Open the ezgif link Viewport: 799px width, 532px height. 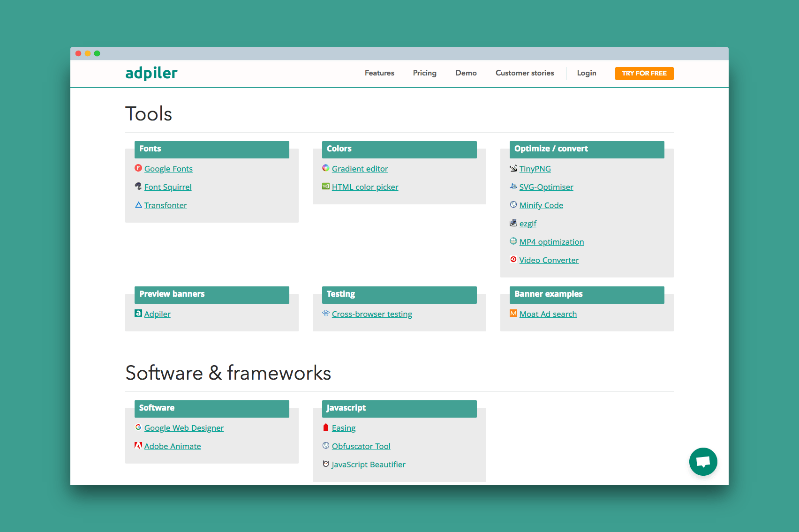pyautogui.click(x=528, y=224)
